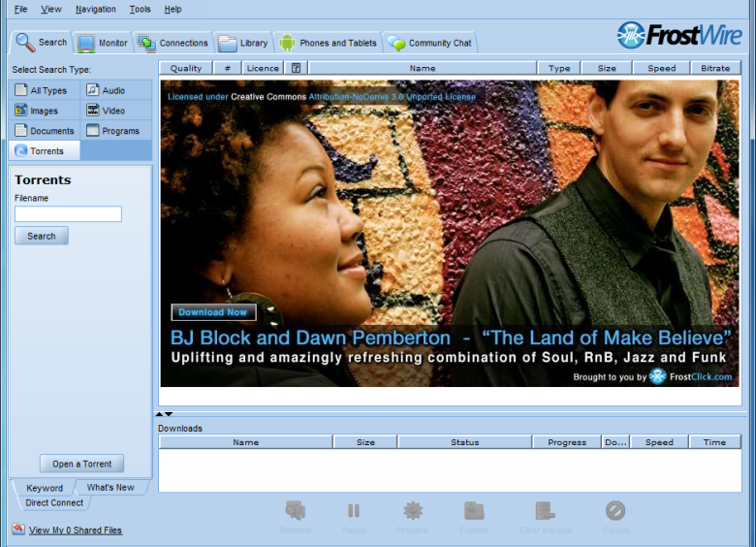Click the Preview gear icon
Screen dimensions: 756x547
pyautogui.click(x=413, y=511)
